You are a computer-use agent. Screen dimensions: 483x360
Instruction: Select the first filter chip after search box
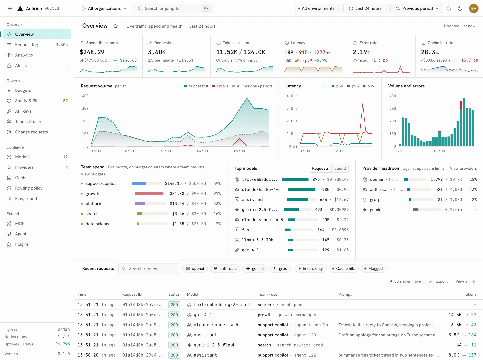(x=195, y=268)
